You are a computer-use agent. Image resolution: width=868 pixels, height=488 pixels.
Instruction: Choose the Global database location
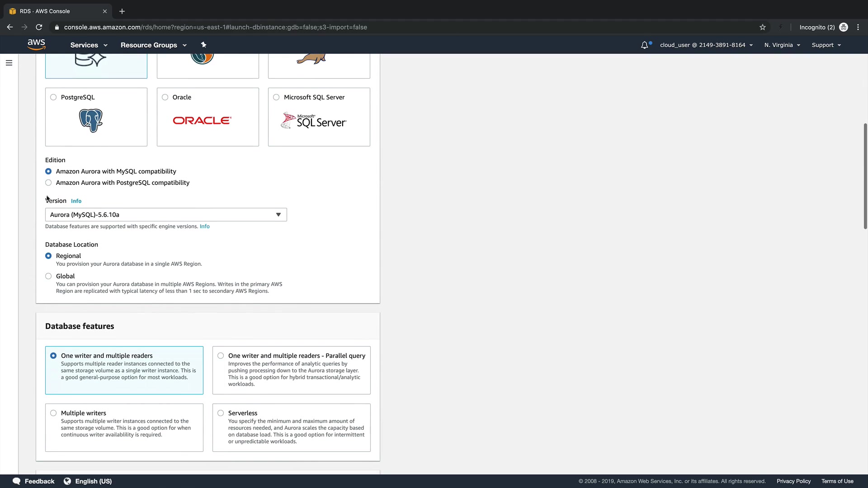click(x=48, y=277)
